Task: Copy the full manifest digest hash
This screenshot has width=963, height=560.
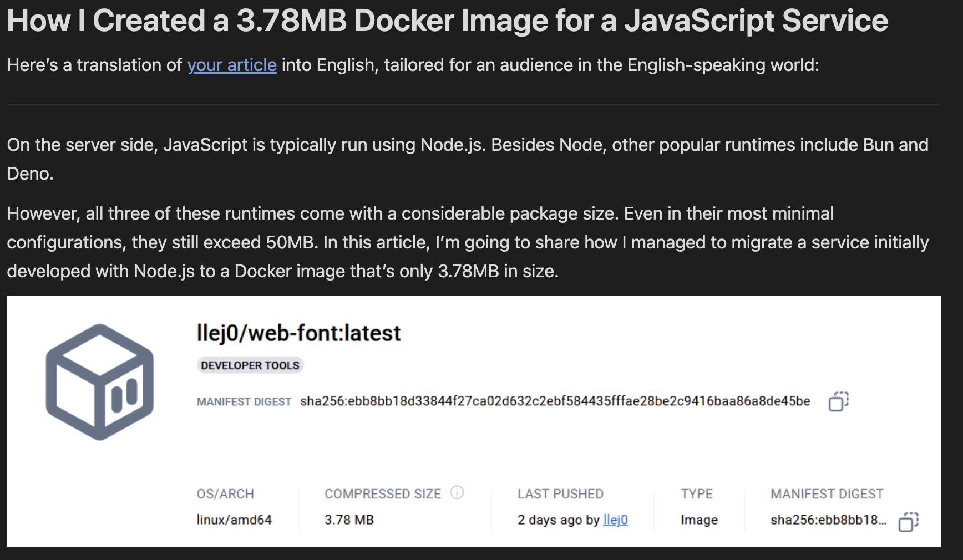Action: pyautogui.click(x=838, y=401)
